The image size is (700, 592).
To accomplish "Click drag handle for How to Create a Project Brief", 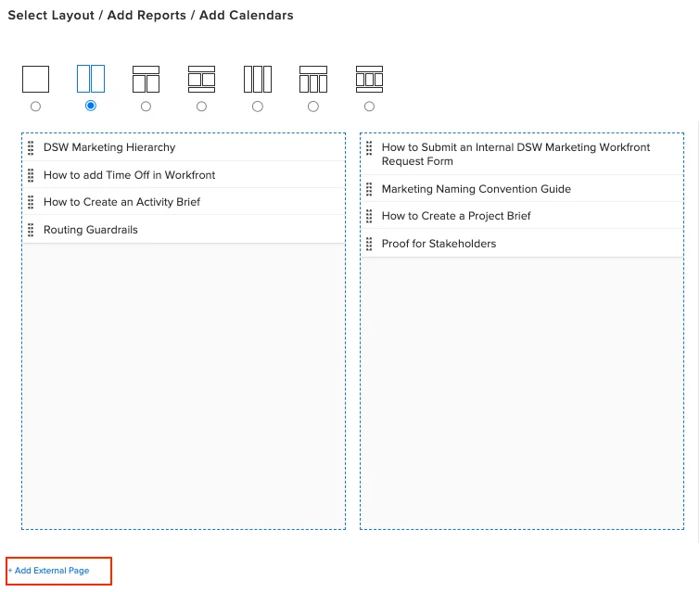I will 369,216.
